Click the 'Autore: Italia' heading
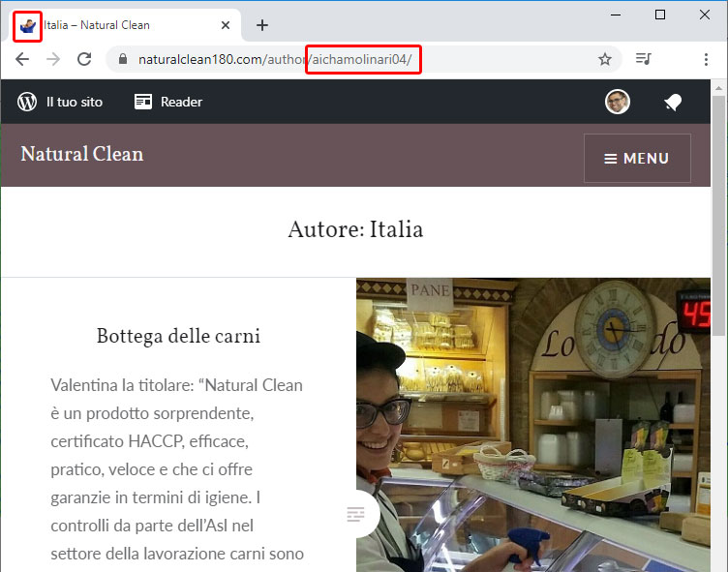Screen dimensions: 728x572 pyautogui.click(x=355, y=229)
